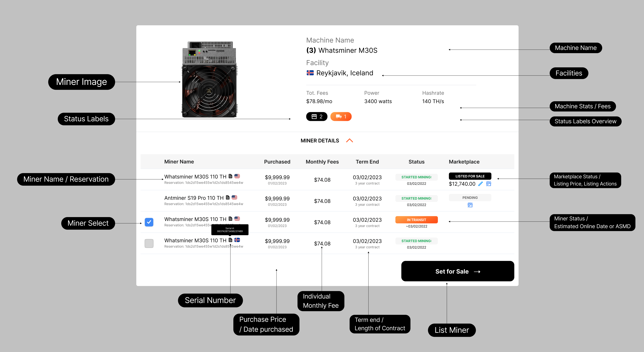The height and width of the screenshot is (352, 644).
Task: Click the MINER DETAILS heading text
Action: tap(320, 140)
